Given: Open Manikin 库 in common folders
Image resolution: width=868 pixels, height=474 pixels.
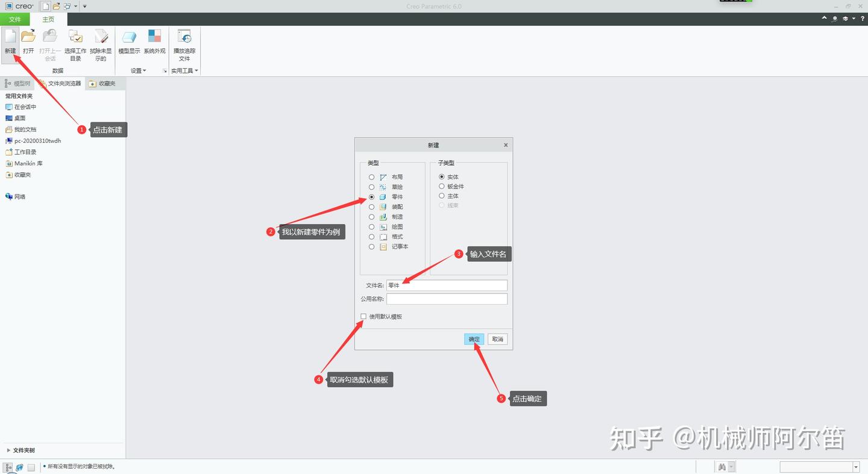Looking at the screenshot, I should coord(24,163).
